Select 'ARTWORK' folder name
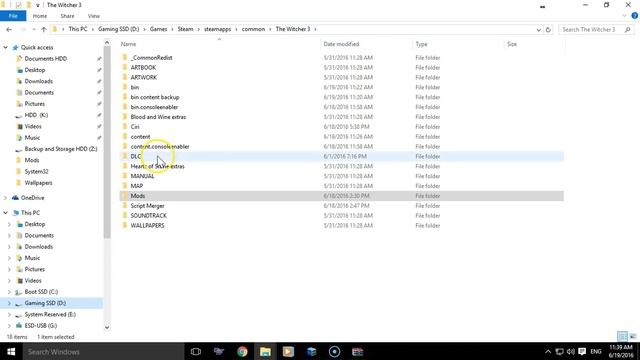The width and height of the screenshot is (640, 360). click(144, 77)
